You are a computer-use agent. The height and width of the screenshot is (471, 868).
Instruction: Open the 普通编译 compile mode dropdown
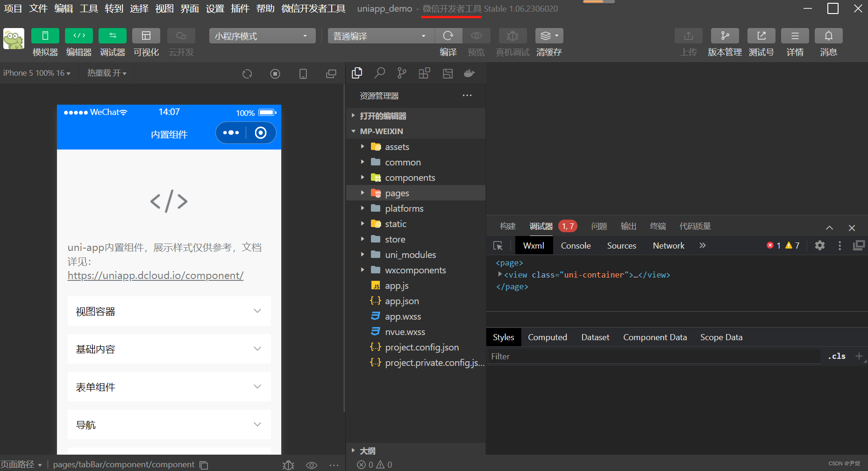pos(381,36)
